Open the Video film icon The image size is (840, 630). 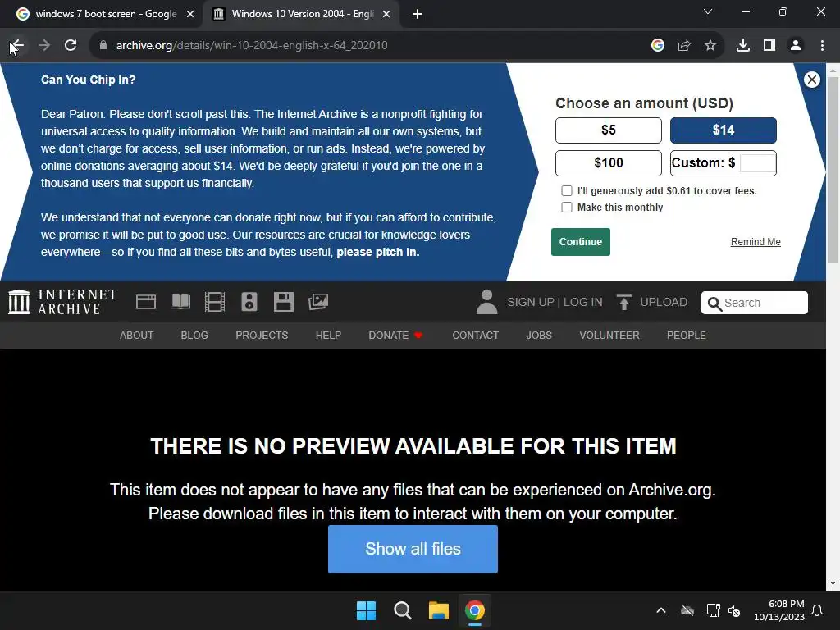click(x=215, y=302)
